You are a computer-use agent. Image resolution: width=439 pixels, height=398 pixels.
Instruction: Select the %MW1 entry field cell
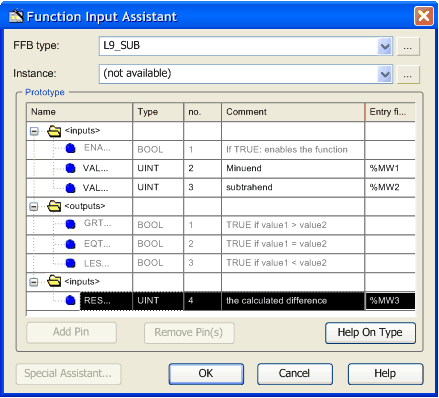390,168
